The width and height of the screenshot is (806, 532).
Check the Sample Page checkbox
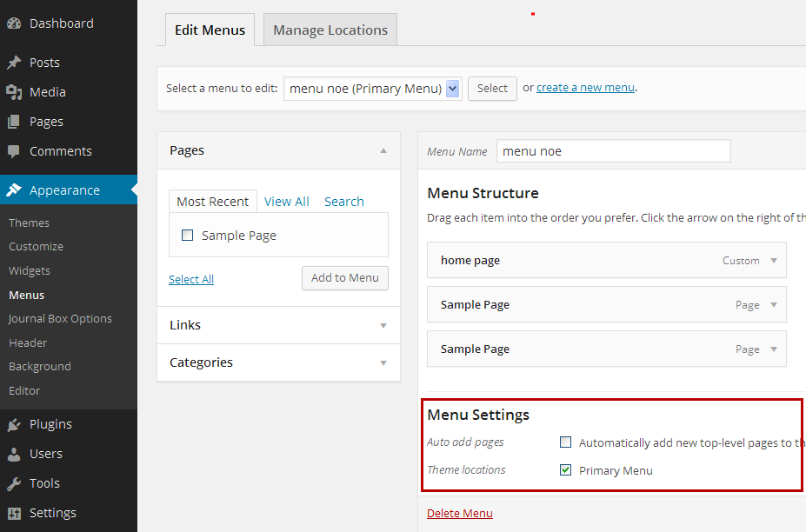point(187,236)
